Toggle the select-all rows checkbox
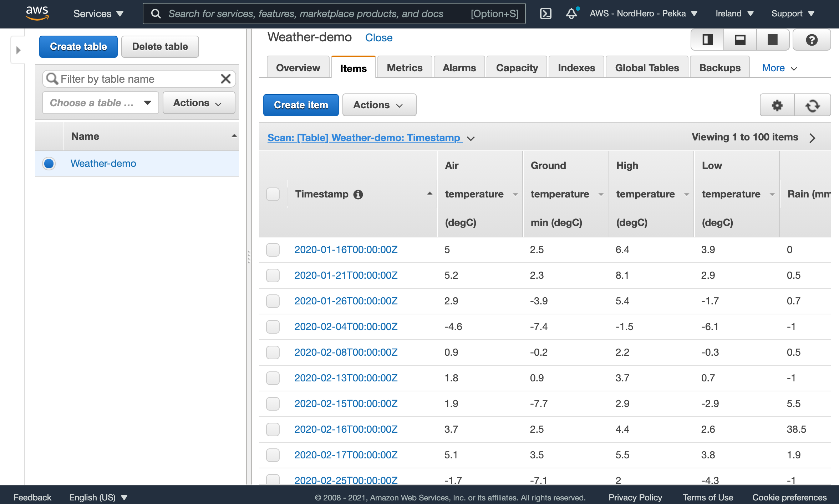This screenshot has height=504, width=839. pos(273,194)
